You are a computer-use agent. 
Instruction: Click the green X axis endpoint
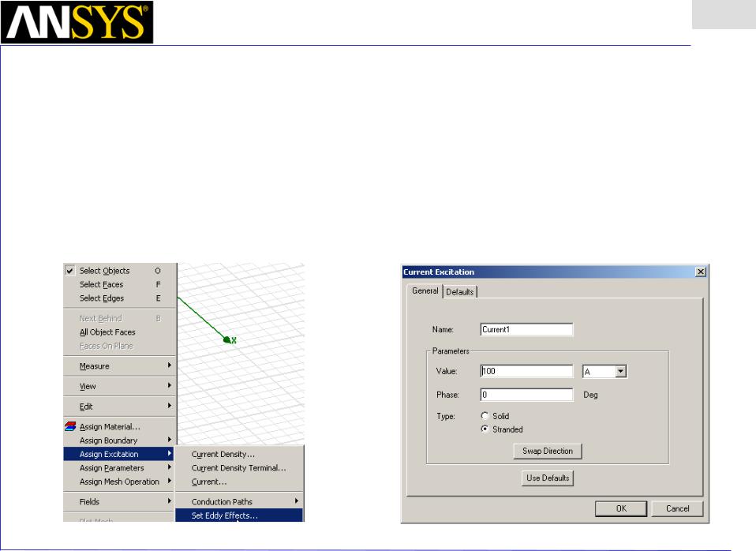click(x=227, y=339)
